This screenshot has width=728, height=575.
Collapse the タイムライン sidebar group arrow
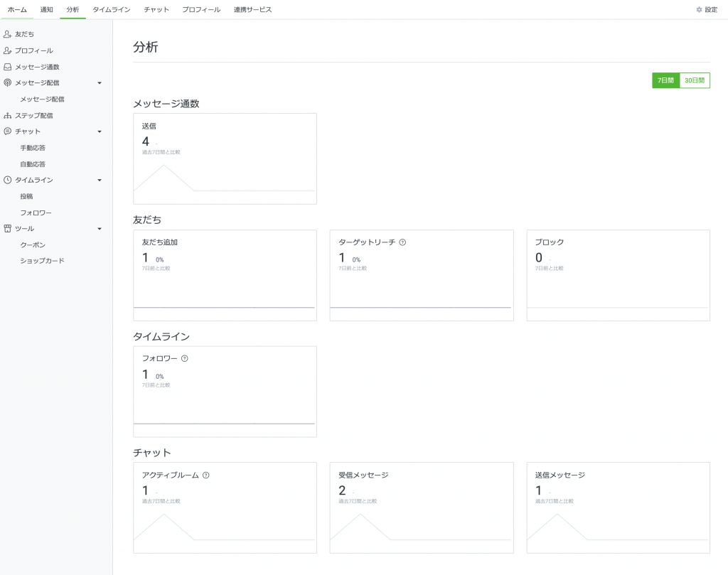tap(100, 180)
